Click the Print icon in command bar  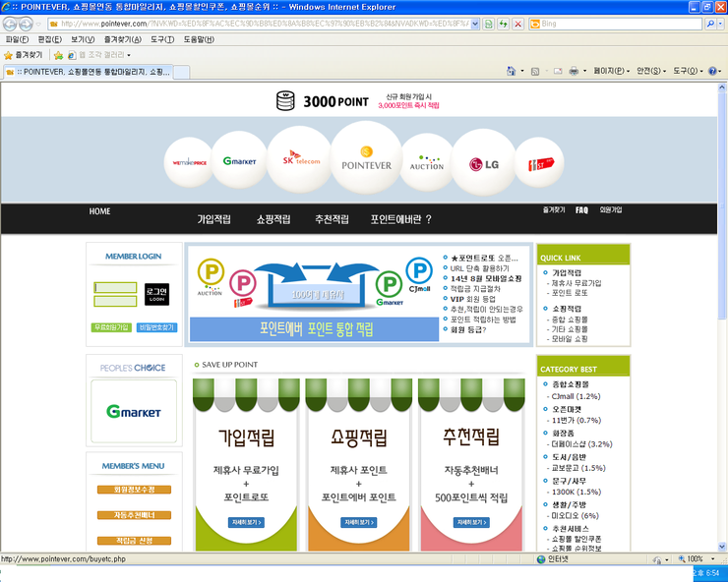[574, 71]
